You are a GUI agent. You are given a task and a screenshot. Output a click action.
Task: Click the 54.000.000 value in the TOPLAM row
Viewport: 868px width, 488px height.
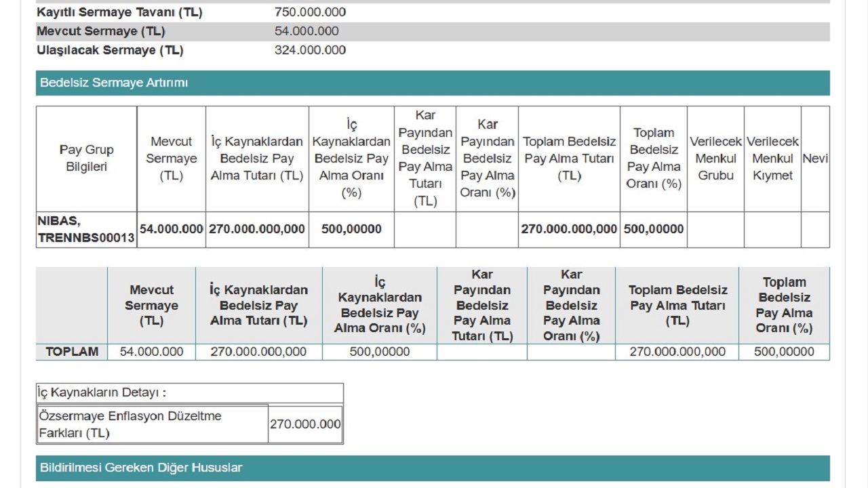pyautogui.click(x=151, y=352)
